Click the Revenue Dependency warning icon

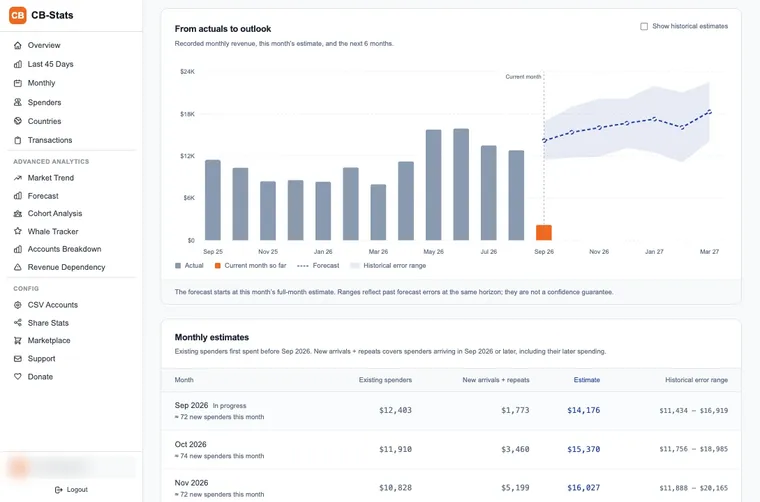click(x=18, y=267)
